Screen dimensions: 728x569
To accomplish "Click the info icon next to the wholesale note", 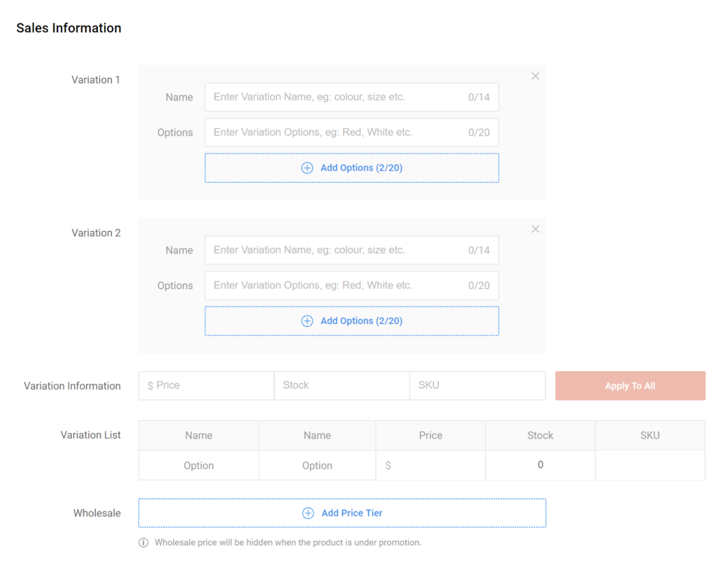I will 143,542.
